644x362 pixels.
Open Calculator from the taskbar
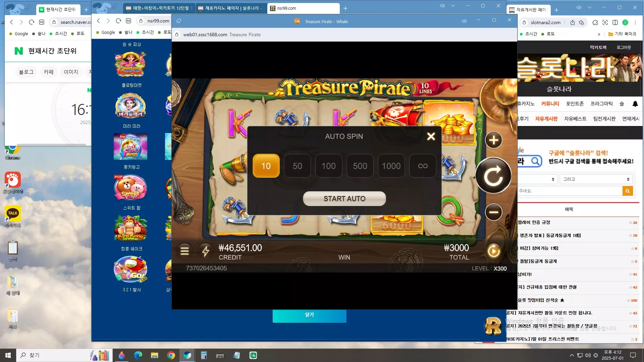[204, 355]
